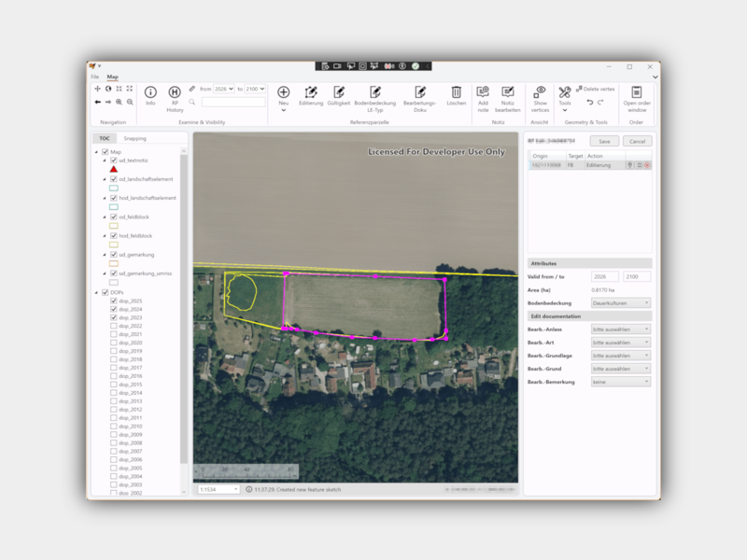Viewport: 747px width, 560px height.
Task: Click the od_feldblock yellow symbol swatch
Action: [x=113, y=226]
